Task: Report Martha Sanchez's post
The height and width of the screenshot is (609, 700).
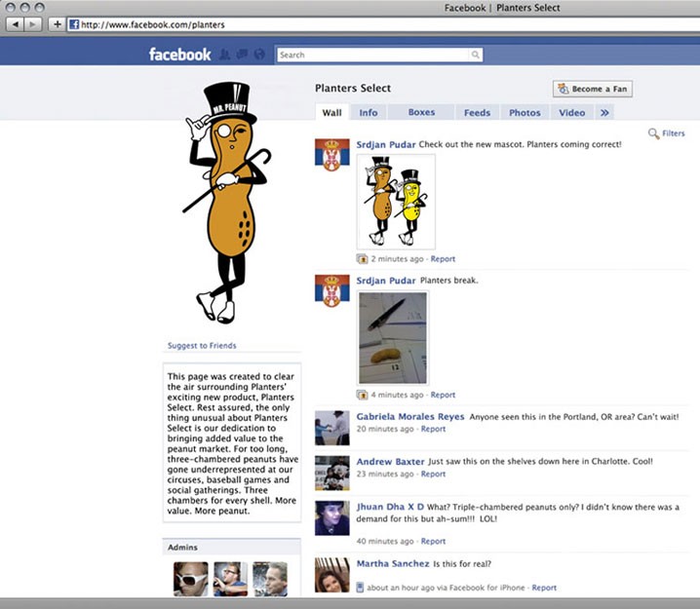Action: 544,588
